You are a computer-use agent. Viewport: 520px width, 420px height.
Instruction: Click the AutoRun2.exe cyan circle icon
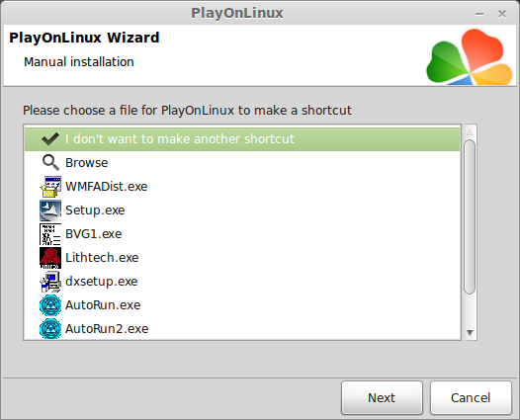[x=50, y=329]
